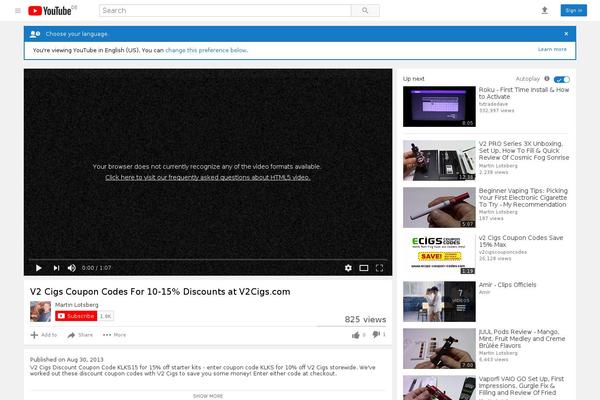The height and width of the screenshot is (400, 600).
Task: Open the hamburger guide menu
Action: coord(18,11)
